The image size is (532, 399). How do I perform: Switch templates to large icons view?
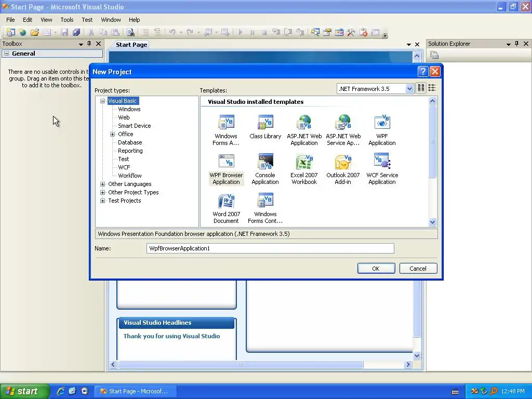(x=421, y=88)
